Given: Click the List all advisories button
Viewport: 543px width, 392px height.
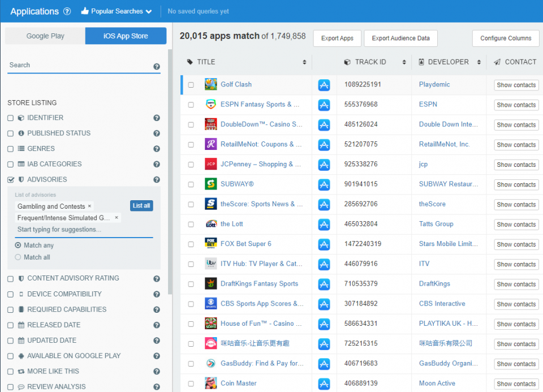Looking at the screenshot, I should [141, 206].
